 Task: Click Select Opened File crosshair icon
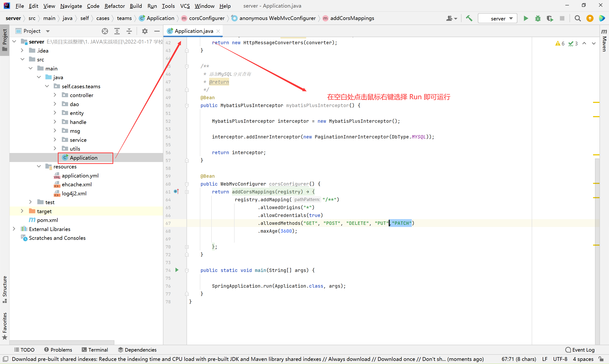pos(105,31)
